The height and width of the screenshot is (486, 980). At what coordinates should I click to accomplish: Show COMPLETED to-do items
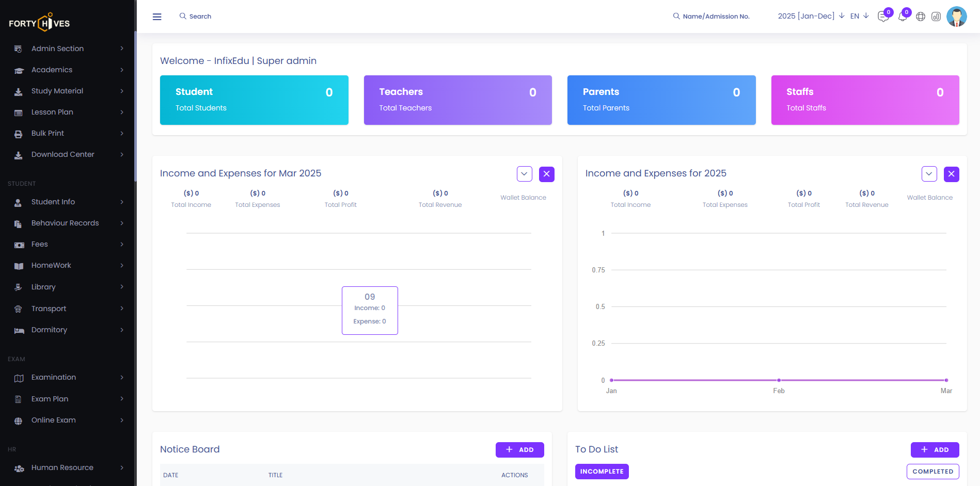(x=932, y=472)
